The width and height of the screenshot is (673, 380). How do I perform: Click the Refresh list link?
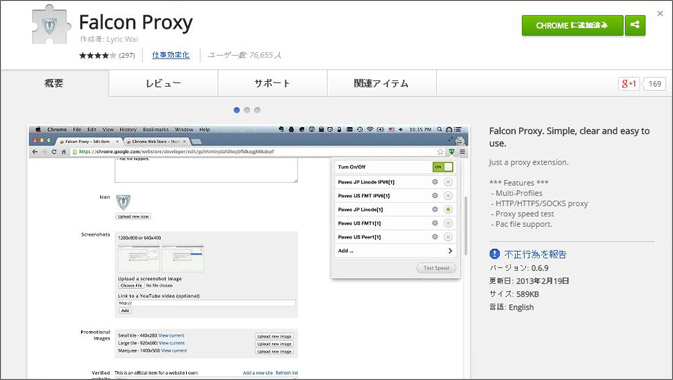tap(287, 373)
